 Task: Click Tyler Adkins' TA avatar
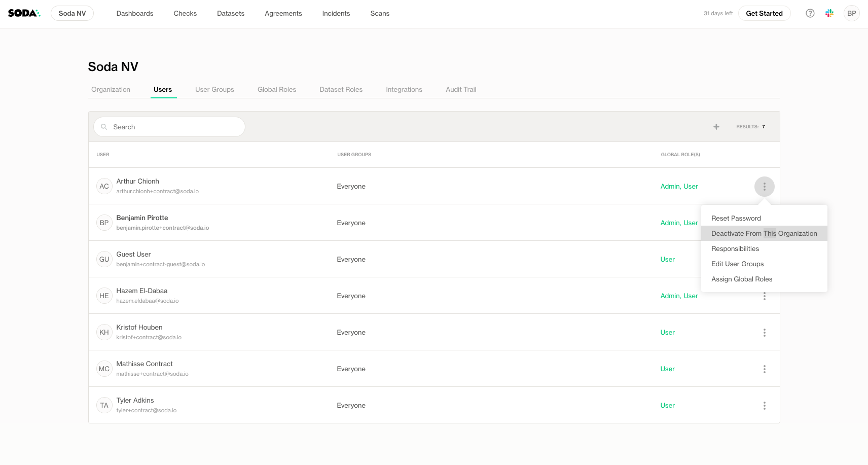click(104, 405)
